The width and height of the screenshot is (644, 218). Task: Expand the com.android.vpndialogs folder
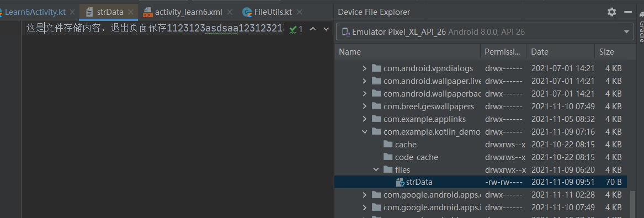(364, 68)
